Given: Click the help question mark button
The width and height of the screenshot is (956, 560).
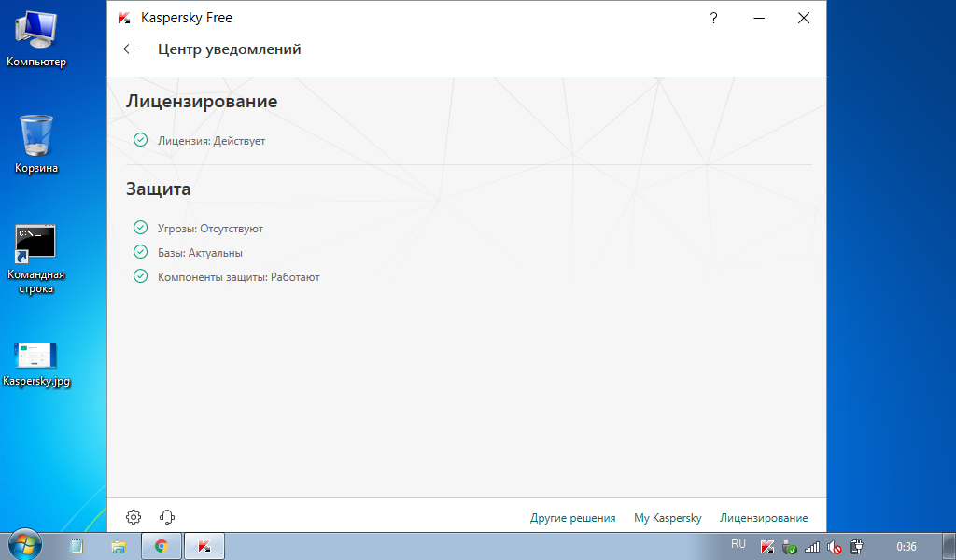Looking at the screenshot, I should tap(713, 19).
